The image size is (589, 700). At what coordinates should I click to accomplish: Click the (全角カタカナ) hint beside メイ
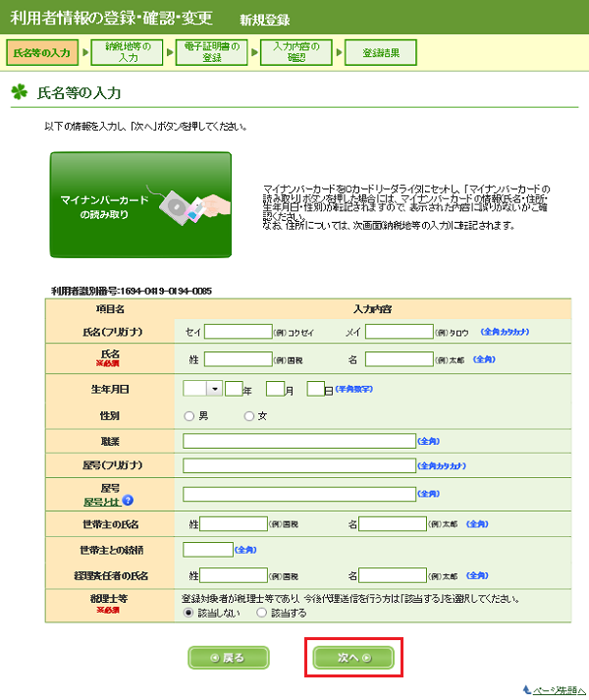505,332
